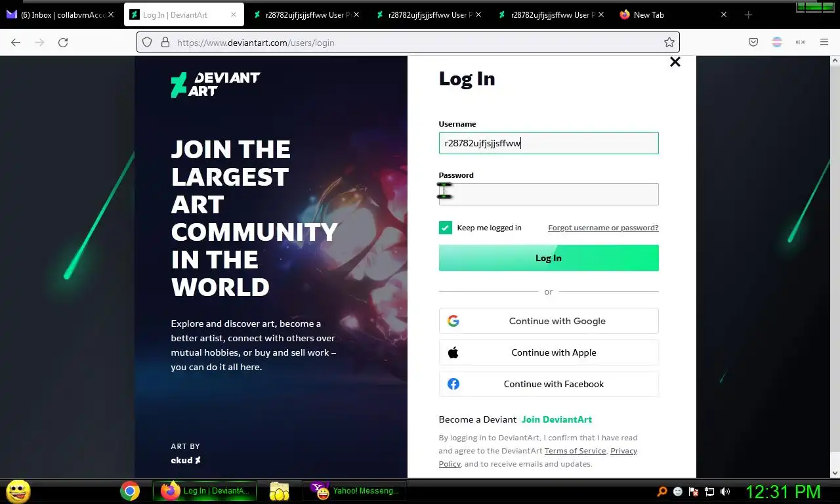Click the Google logo icon

point(453,321)
